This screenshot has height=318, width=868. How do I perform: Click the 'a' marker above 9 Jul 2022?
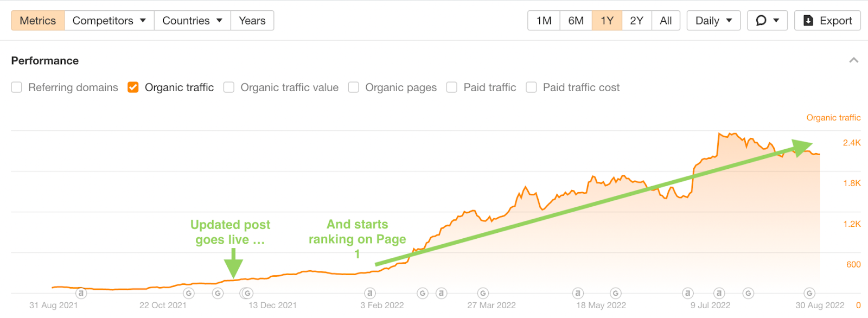pyautogui.click(x=719, y=293)
